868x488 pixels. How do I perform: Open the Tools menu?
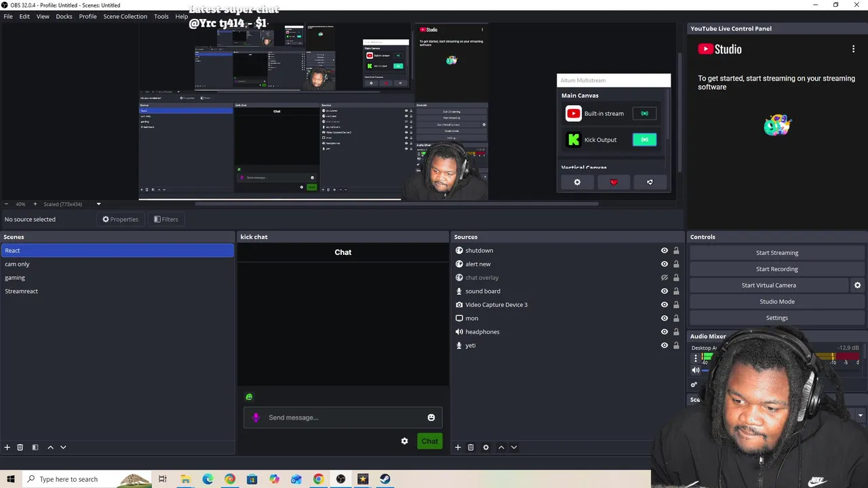pyautogui.click(x=161, y=16)
